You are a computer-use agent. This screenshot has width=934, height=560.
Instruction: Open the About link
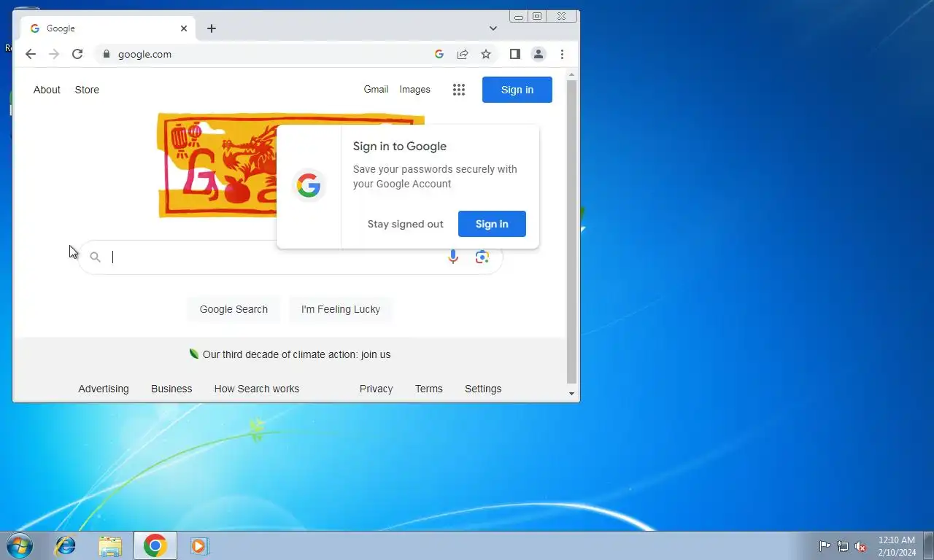47,90
